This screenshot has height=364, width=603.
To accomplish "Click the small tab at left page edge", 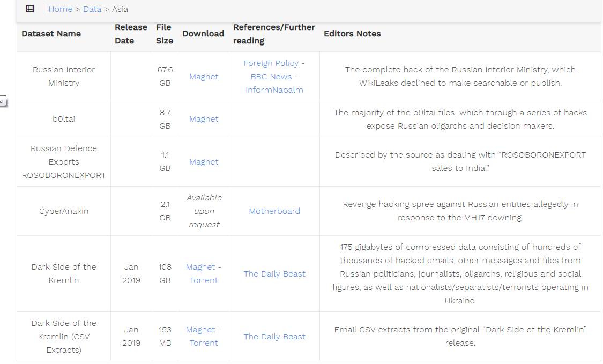I will (3, 101).
